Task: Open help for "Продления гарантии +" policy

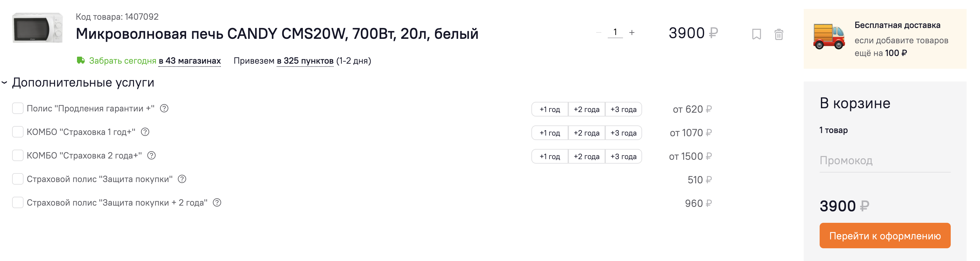Action: coord(164,109)
